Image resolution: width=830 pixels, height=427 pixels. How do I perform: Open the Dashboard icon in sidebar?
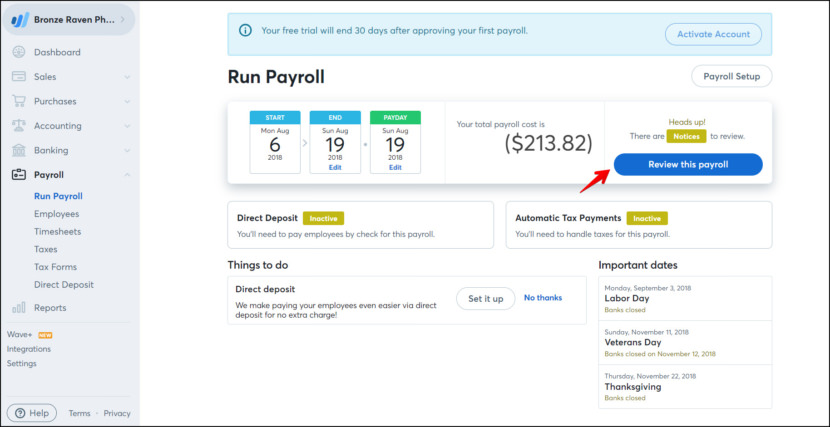19,52
